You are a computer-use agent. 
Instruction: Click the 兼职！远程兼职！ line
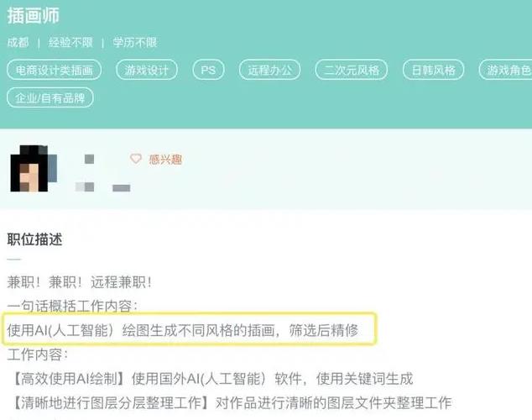pyautogui.click(x=79, y=281)
